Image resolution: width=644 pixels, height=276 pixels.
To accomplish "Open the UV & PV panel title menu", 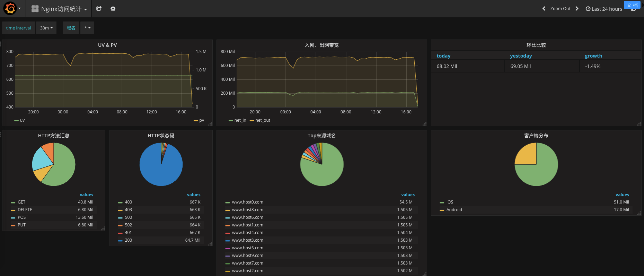I will (107, 45).
